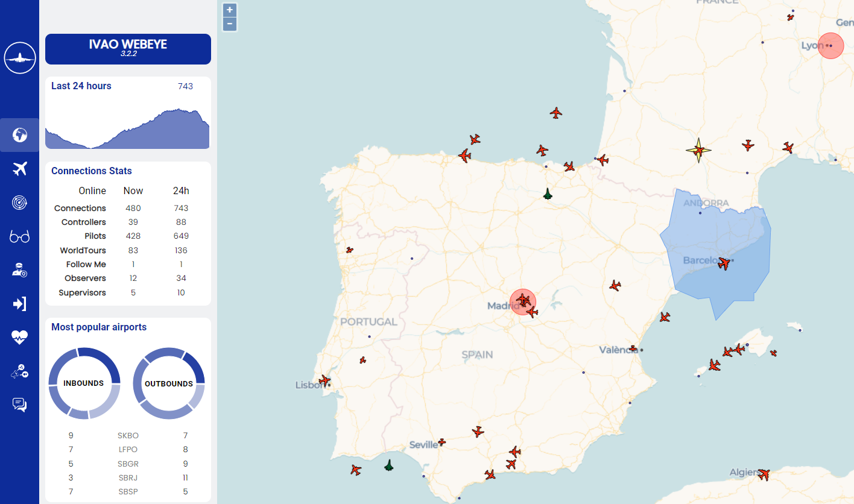Click SBRJ outbound count 11

[x=186, y=477]
